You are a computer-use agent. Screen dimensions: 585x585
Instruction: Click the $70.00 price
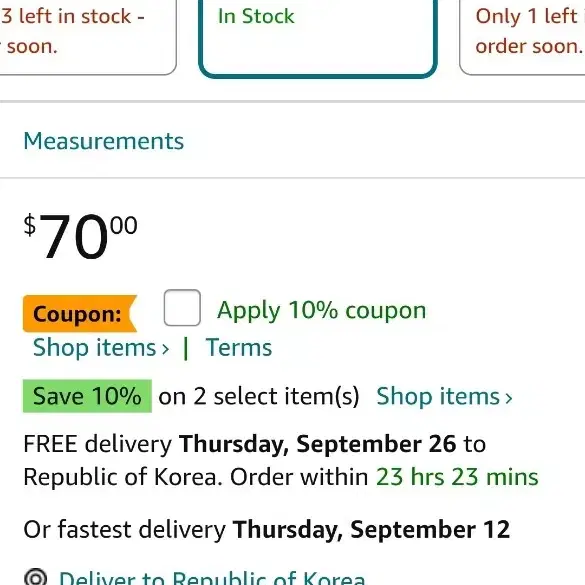coord(81,236)
